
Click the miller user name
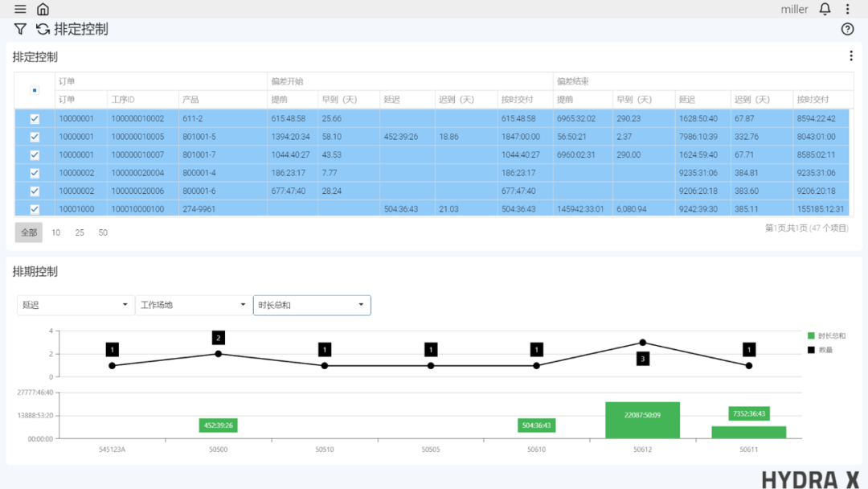[x=794, y=10]
